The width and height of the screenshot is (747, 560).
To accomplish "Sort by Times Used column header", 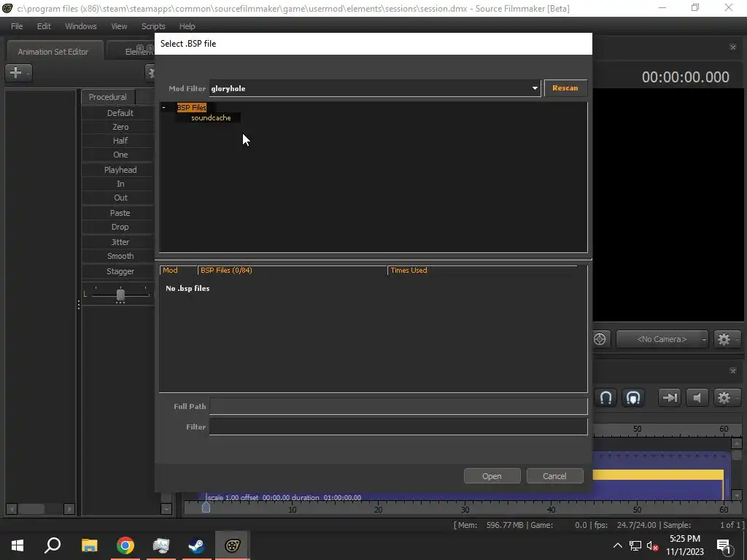I will coord(482,270).
